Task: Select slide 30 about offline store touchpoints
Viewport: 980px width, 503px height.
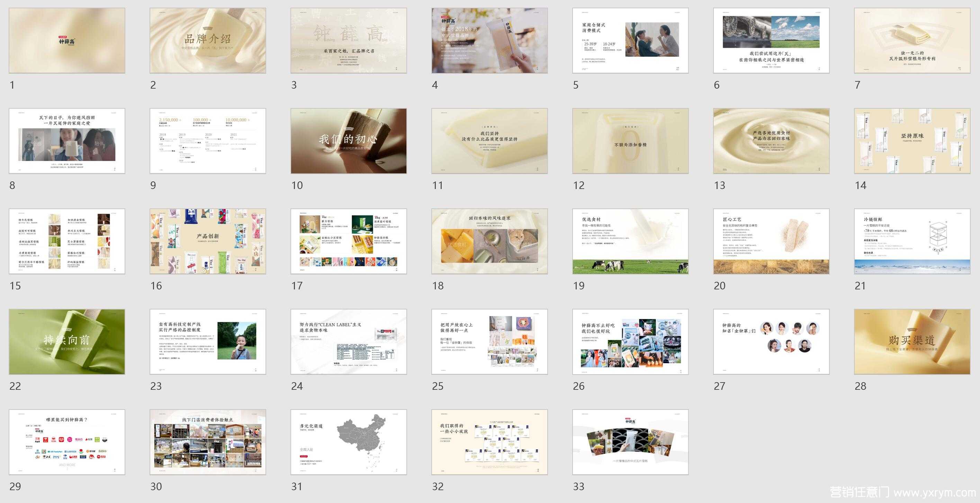Action: [208, 442]
